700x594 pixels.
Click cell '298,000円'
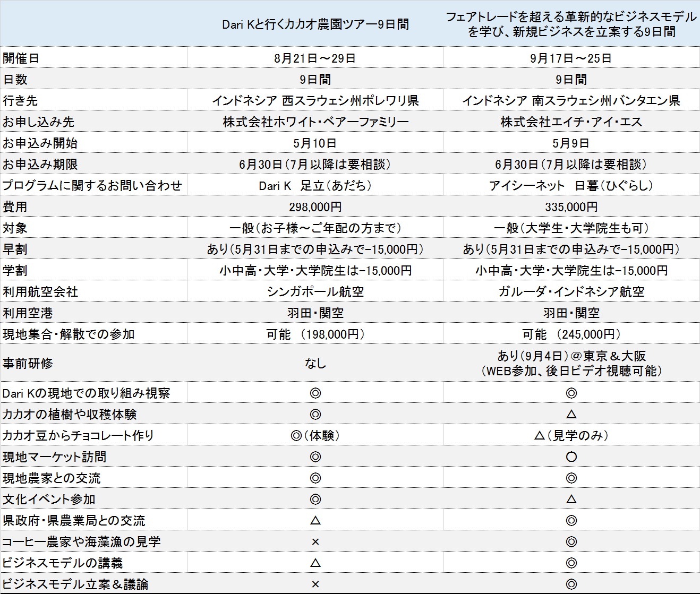[x=315, y=207]
